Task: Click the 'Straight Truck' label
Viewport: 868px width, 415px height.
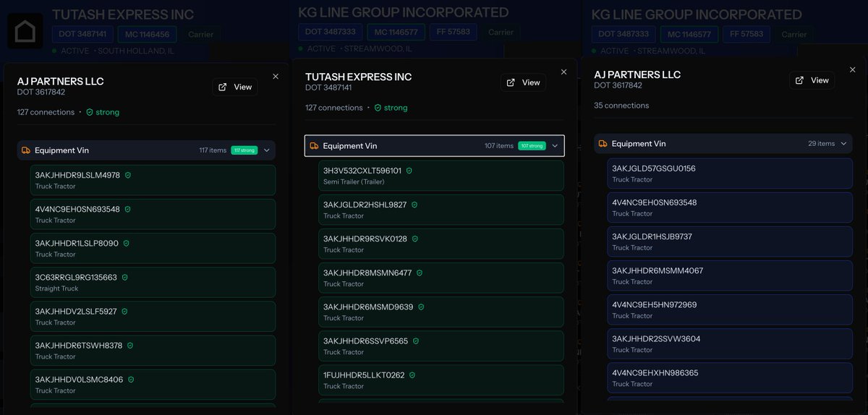Action: click(x=57, y=288)
